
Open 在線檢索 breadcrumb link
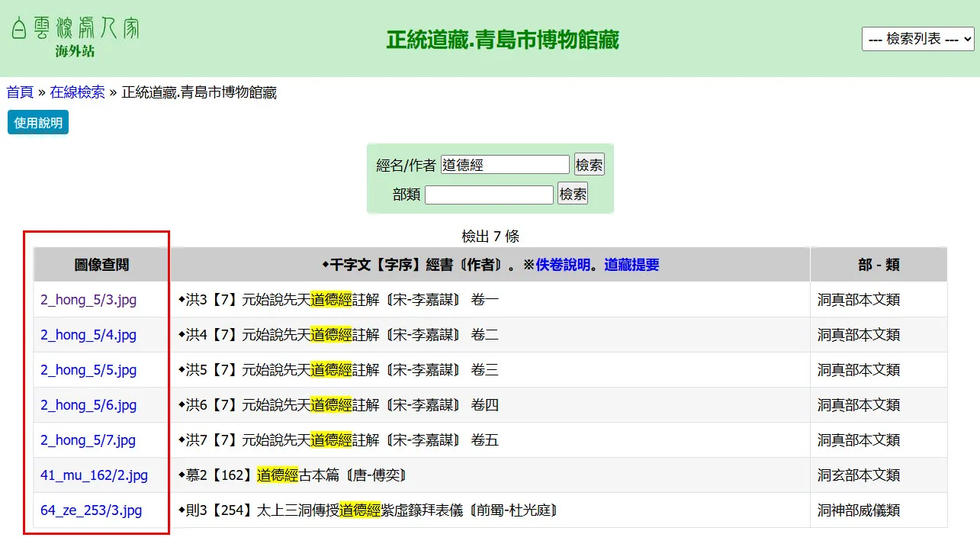[x=77, y=92]
